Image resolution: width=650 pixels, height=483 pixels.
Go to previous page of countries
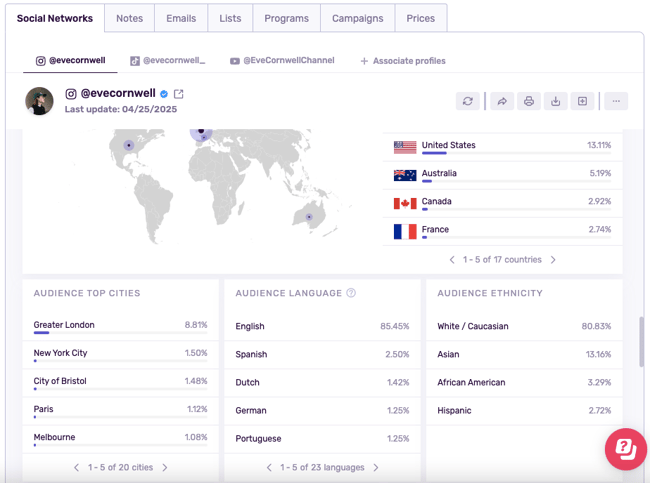pyautogui.click(x=452, y=260)
